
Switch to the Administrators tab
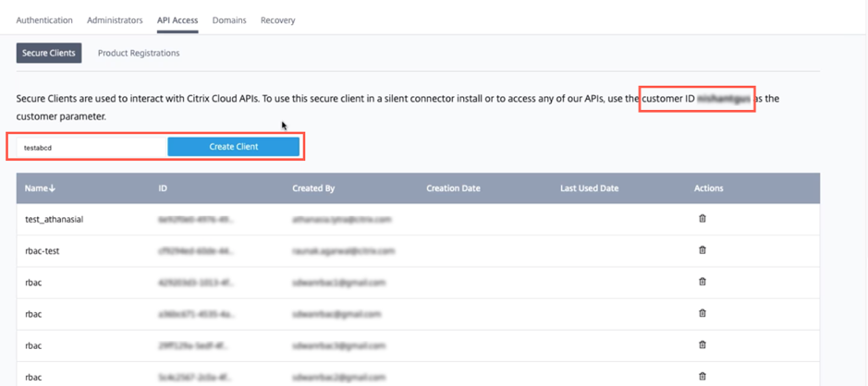(x=115, y=20)
